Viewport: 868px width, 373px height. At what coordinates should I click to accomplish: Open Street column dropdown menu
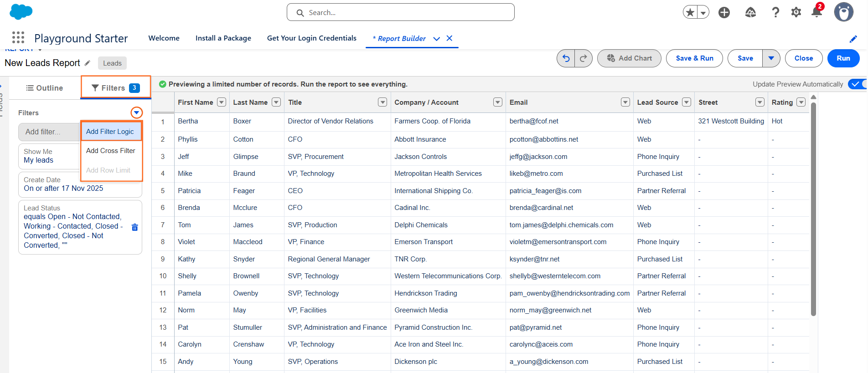(x=760, y=102)
